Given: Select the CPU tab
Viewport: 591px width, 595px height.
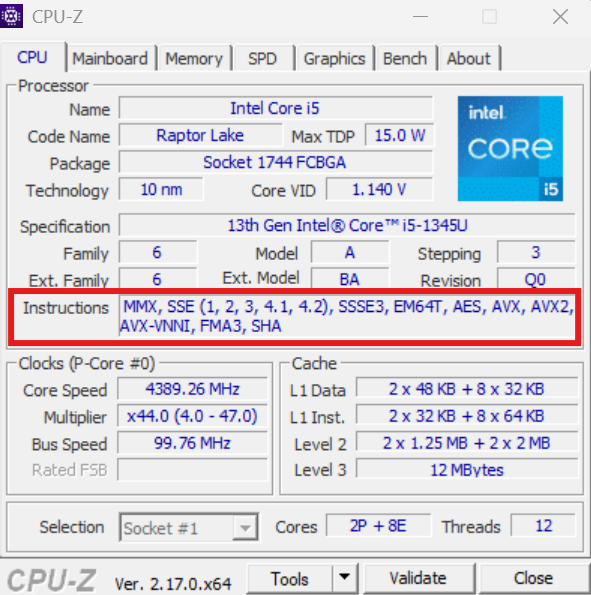Looking at the screenshot, I should click(x=33, y=58).
